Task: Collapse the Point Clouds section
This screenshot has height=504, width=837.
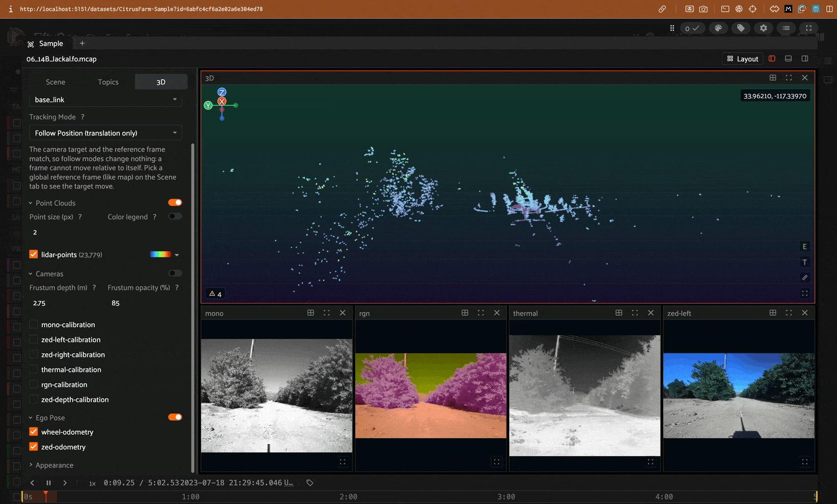Action: [30, 203]
